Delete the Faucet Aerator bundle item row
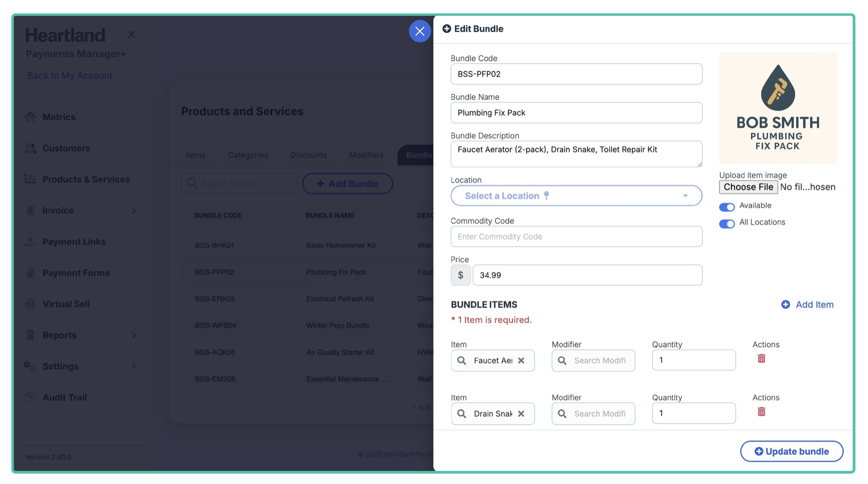The height and width of the screenshot is (484, 868). [761, 359]
